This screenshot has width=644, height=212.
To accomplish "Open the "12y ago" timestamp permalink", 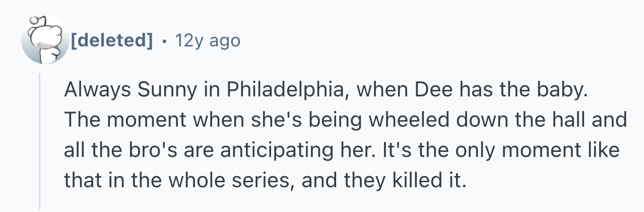I will point(207,40).
